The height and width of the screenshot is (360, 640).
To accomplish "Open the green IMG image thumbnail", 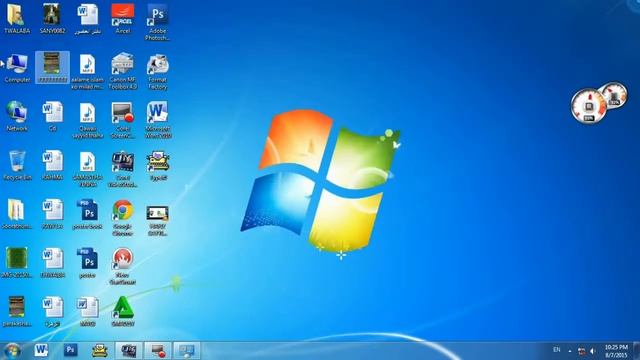I will (x=16, y=262).
